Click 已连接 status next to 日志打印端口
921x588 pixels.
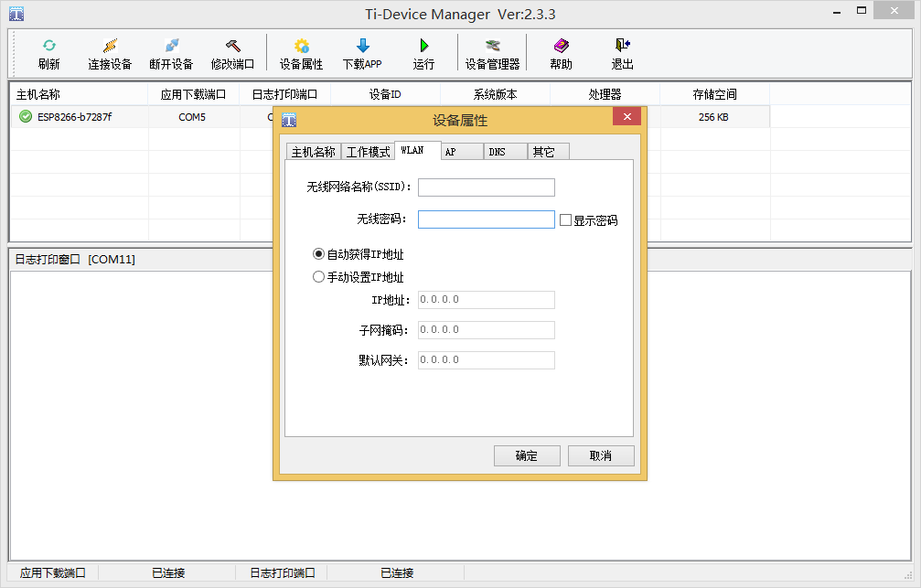[397, 572]
